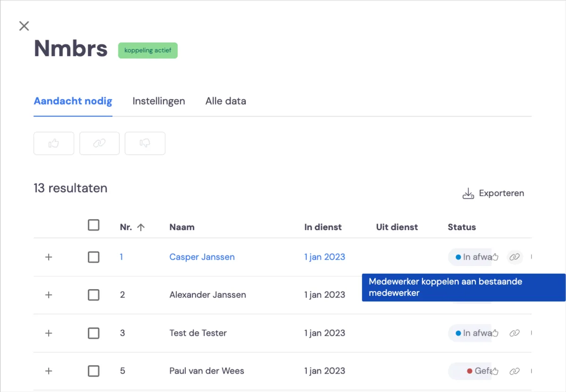
Task: Click the Uit dienst column header
Action: (397, 227)
